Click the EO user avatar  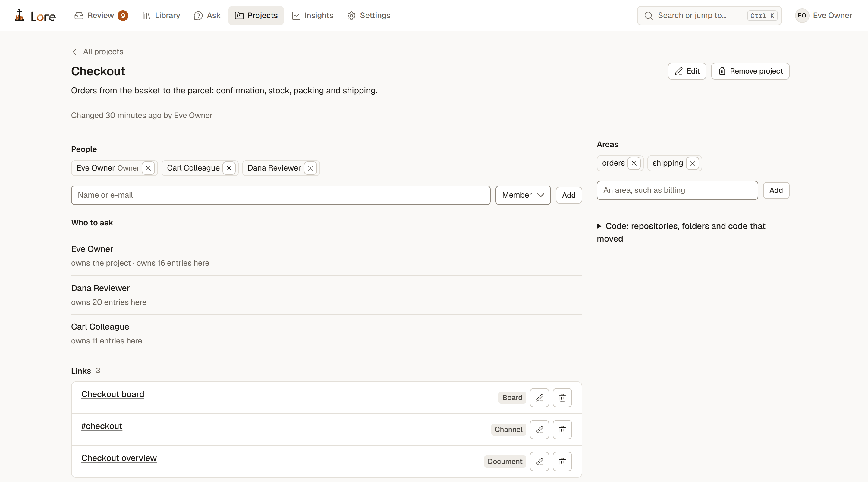point(802,15)
